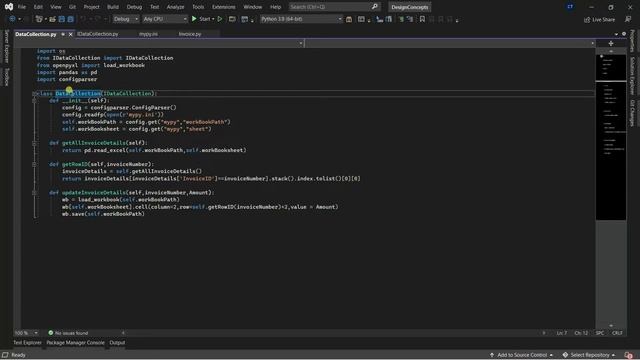The image size is (640, 360).
Task: Open the account profile badge
Action: tap(570, 7)
